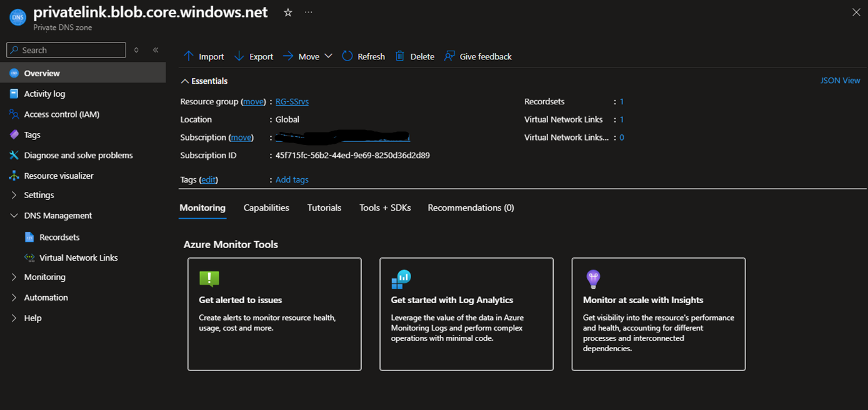
Task: Delete the private DNS zone
Action: coord(414,56)
